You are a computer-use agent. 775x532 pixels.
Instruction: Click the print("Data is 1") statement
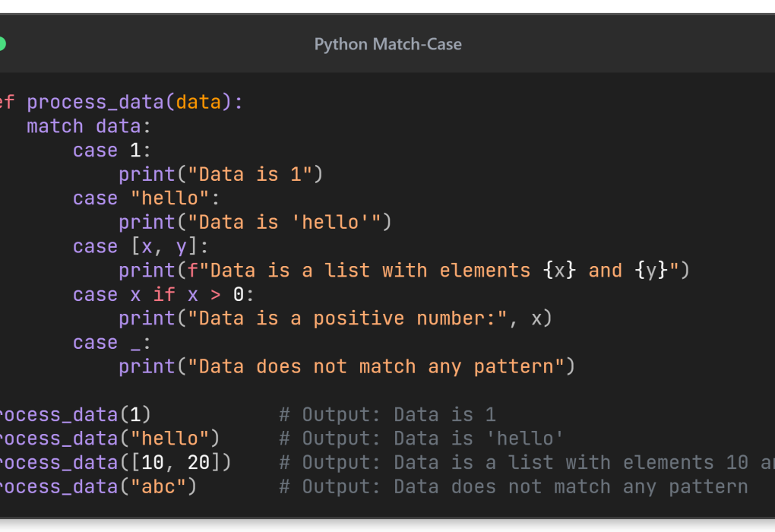(221, 175)
